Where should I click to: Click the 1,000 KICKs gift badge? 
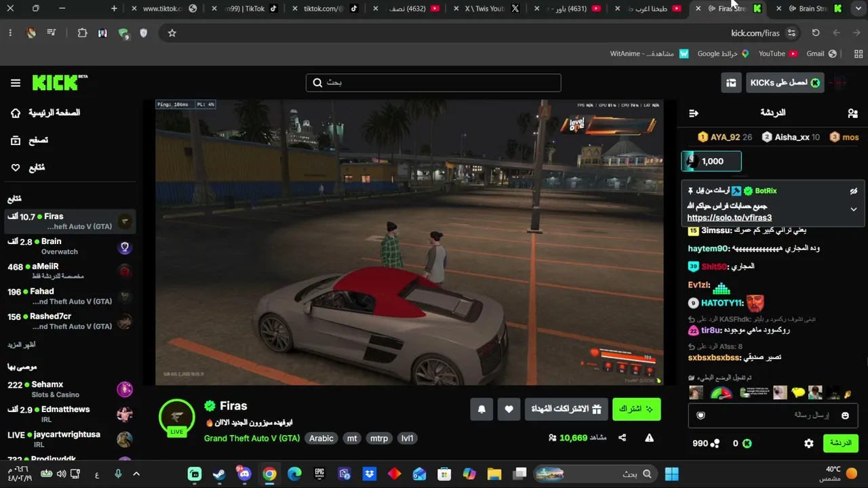point(711,161)
